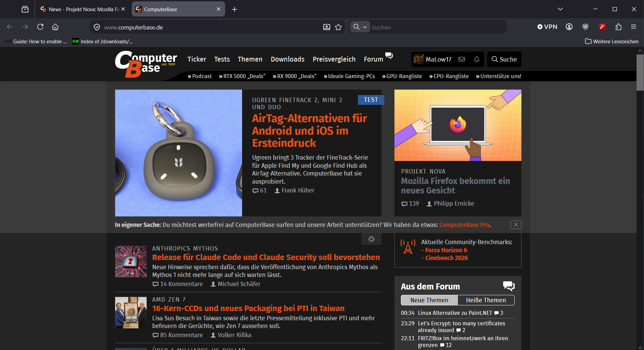Expand the list all tabs dropdown
Image resolution: width=644 pixels, height=350 pixels.
pos(560,9)
